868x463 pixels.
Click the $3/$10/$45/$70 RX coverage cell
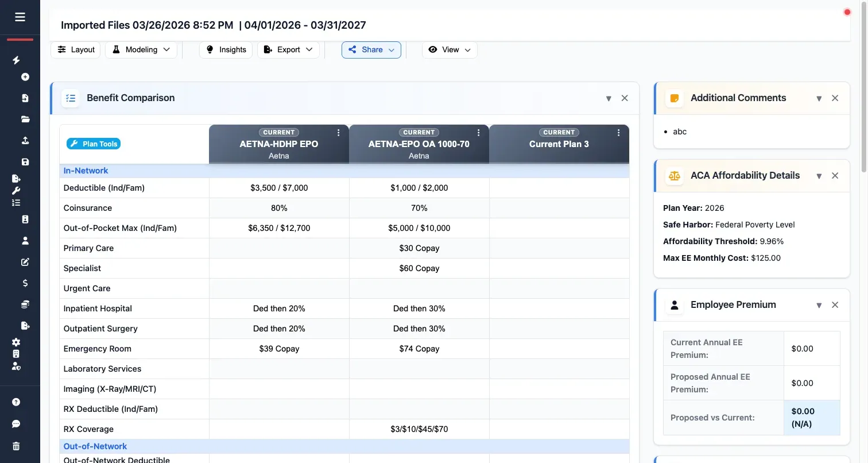point(419,429)
